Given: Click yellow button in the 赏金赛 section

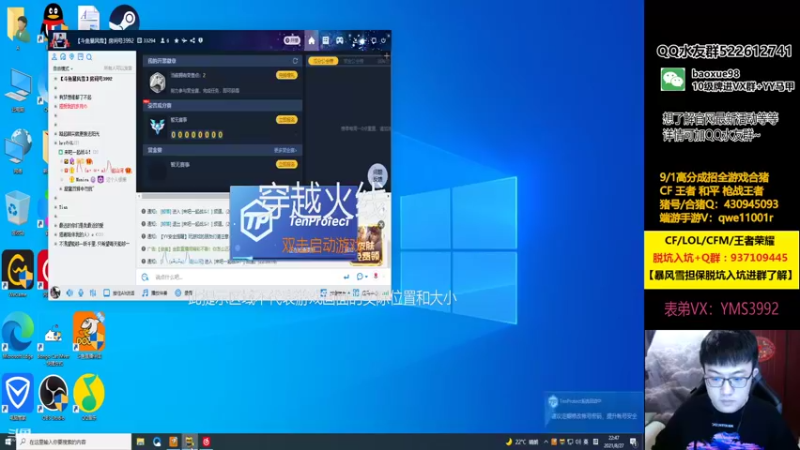Looking at the screenshot, I should 286,164.
